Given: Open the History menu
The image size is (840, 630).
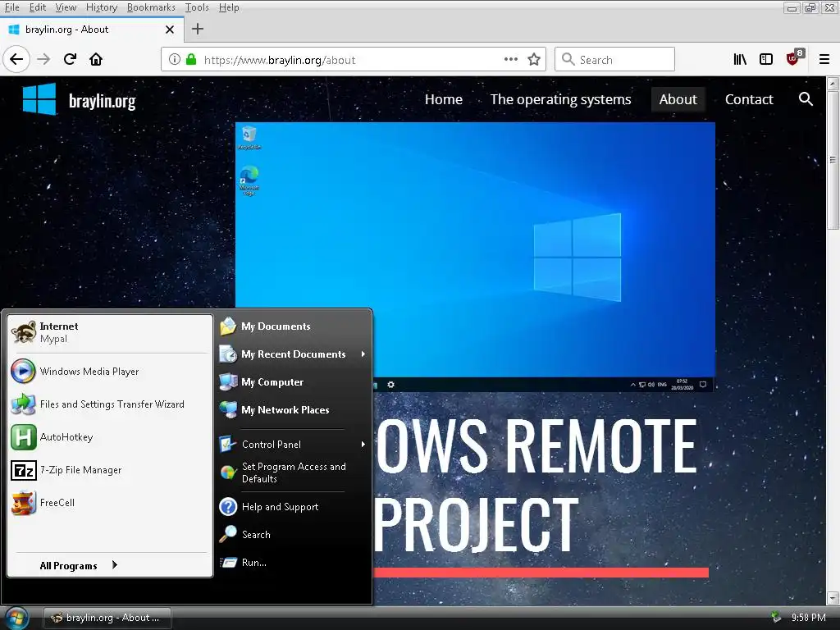Looking at the screenshot, I should 101,7.
